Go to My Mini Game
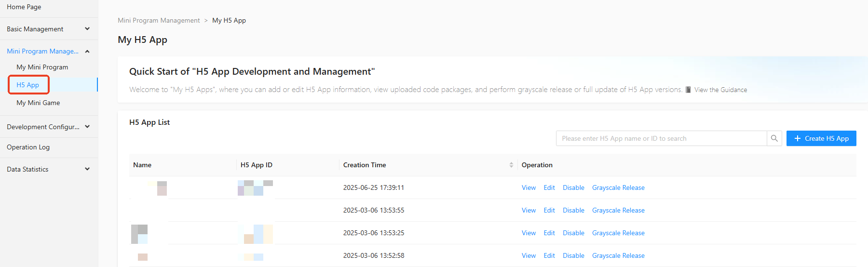The image size is (868, 267). point(38,103)
